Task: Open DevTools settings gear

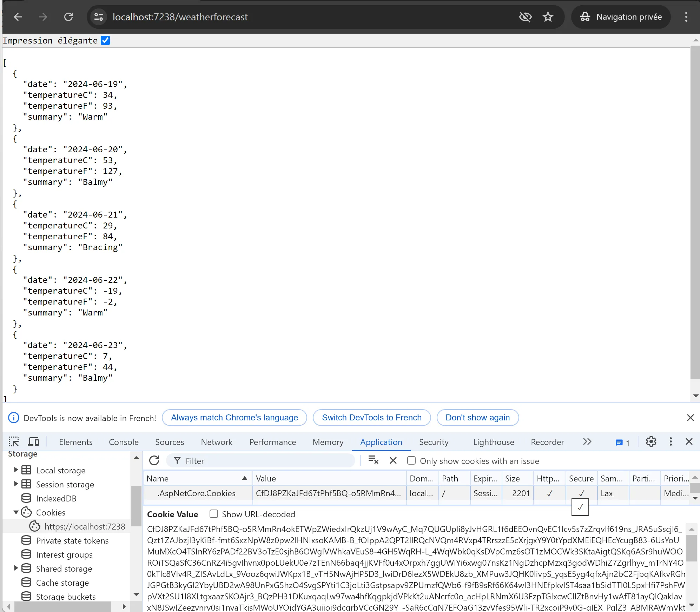Action: pyautogui.click(x=651, y=442)
